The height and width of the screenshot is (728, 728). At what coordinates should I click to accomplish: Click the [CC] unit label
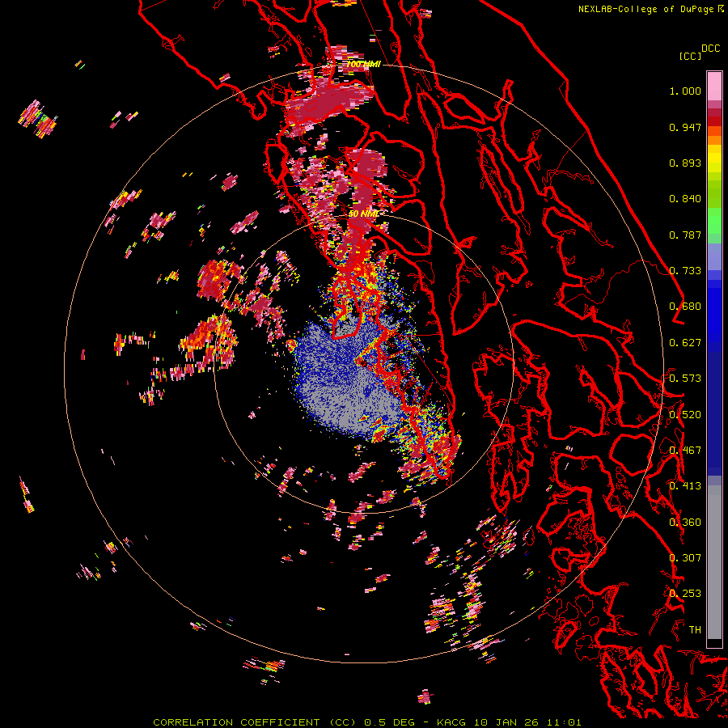point(690,56)
